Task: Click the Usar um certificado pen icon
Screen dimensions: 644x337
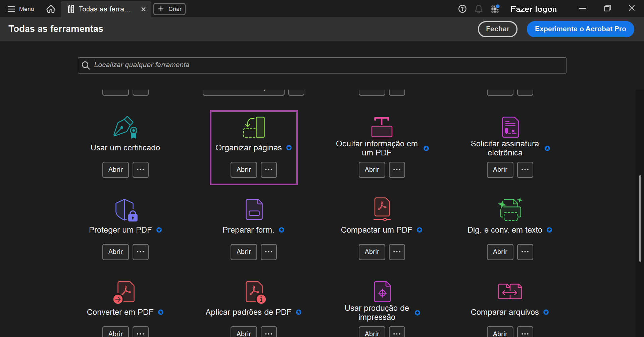Action: tap(125, 127)
